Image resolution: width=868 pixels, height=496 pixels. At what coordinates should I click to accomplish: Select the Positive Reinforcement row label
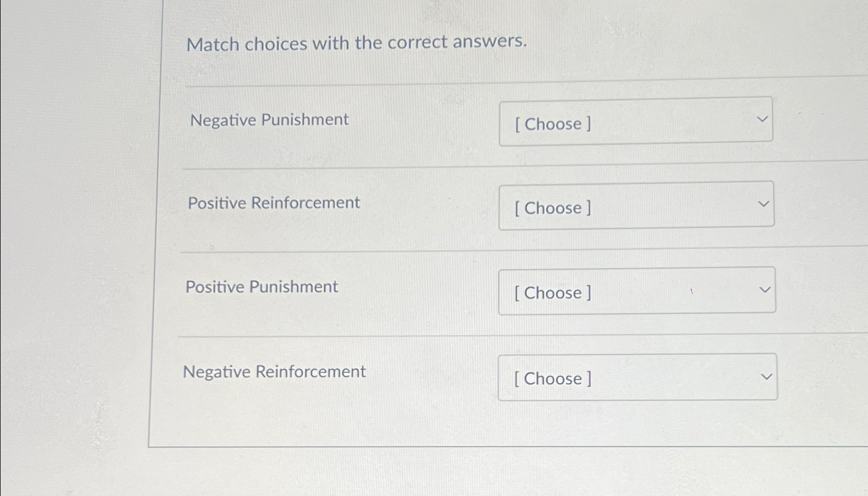(x=273, y=203)
